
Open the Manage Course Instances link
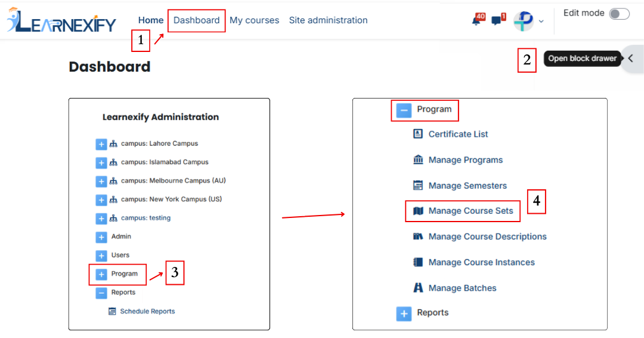click(481, 262)
